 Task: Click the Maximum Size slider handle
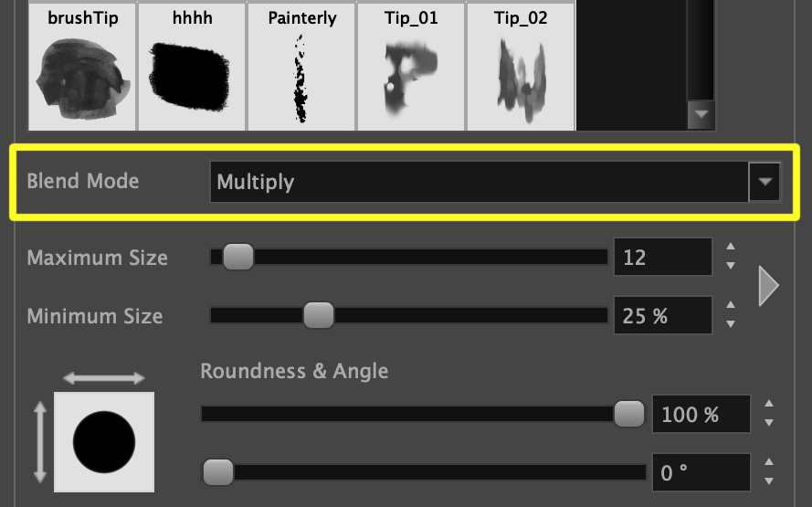(238, 258)
